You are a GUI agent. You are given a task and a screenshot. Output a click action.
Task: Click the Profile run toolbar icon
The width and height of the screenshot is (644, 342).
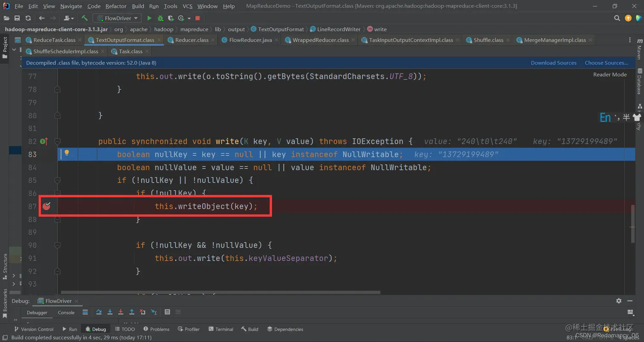coord(181,18)
